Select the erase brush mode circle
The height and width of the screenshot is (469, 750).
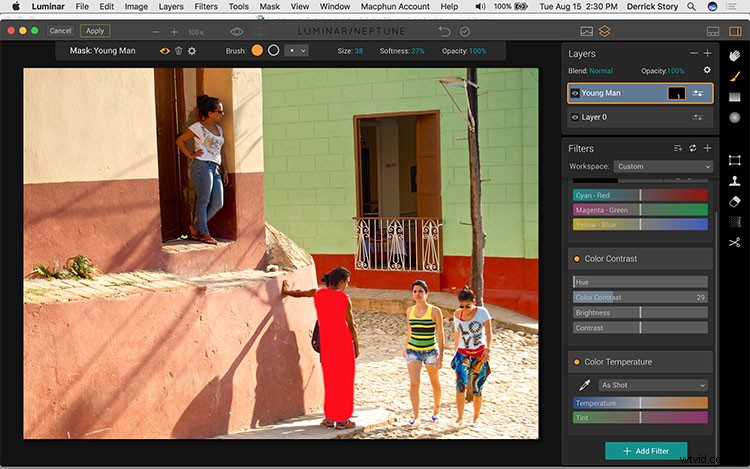pyautogui.click(x=274, y=50)
